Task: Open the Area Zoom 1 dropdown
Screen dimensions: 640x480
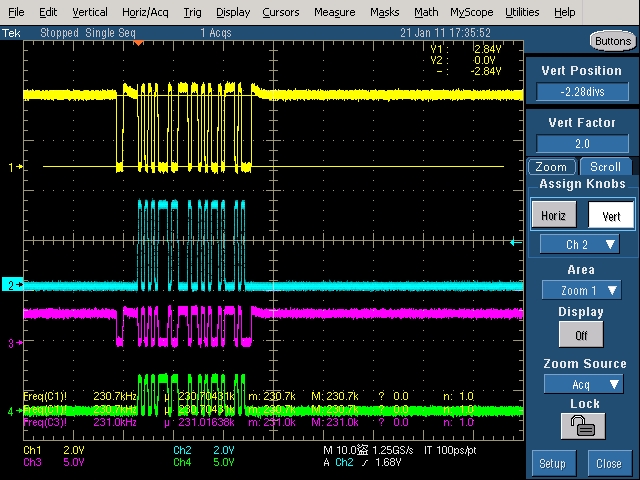Action: [x=581, y=290]
